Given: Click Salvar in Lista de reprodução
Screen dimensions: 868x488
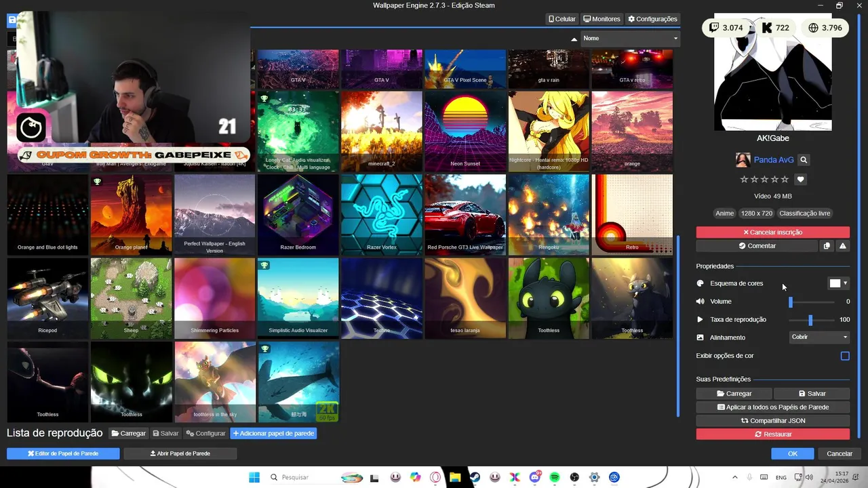Looking at the screenshot, I should click(166, 433).
